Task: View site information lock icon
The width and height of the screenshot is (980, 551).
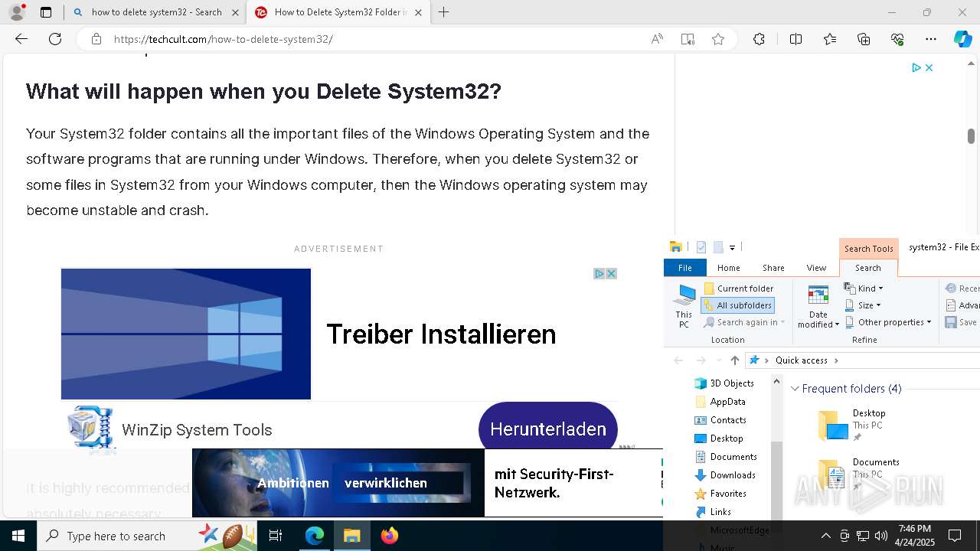Action: (x=96, y=39)
